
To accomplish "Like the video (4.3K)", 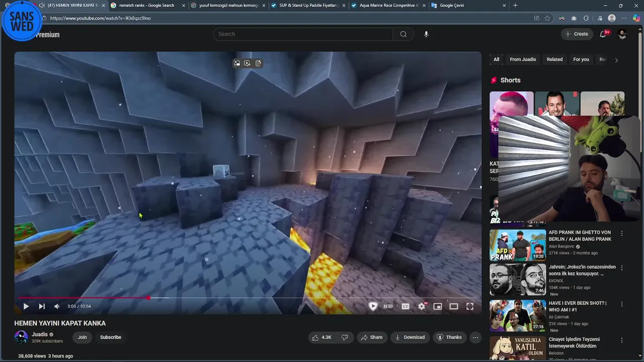I will (x=321, y=337).
